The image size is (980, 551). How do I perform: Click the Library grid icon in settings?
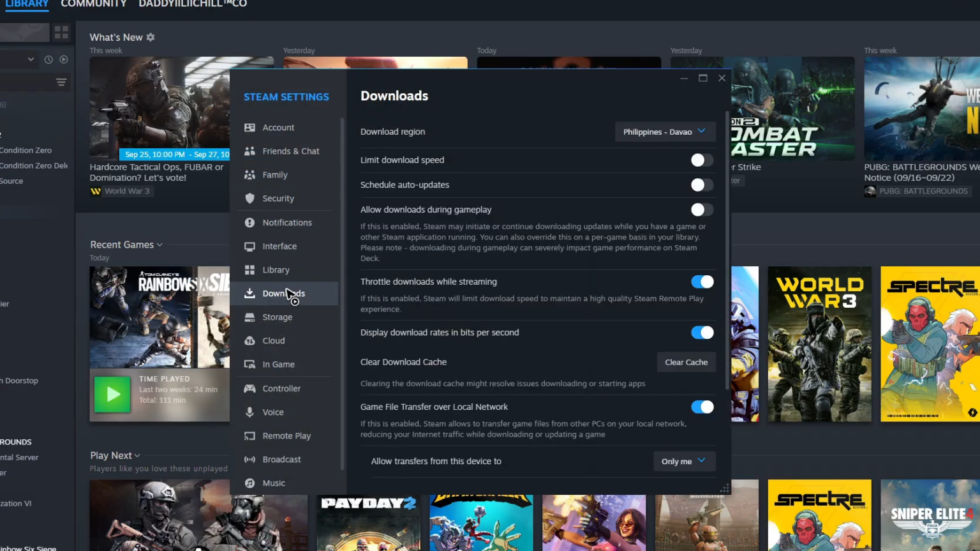(249, 270)
